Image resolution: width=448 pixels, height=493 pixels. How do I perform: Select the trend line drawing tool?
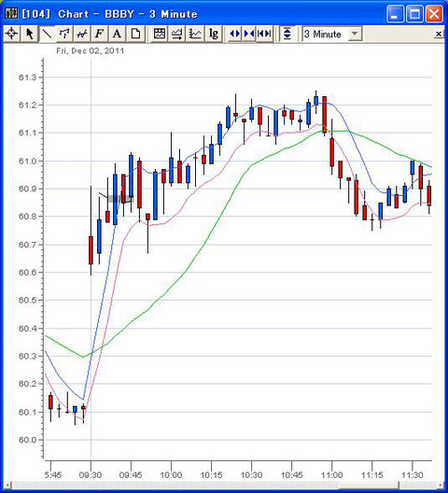[47, 34]
